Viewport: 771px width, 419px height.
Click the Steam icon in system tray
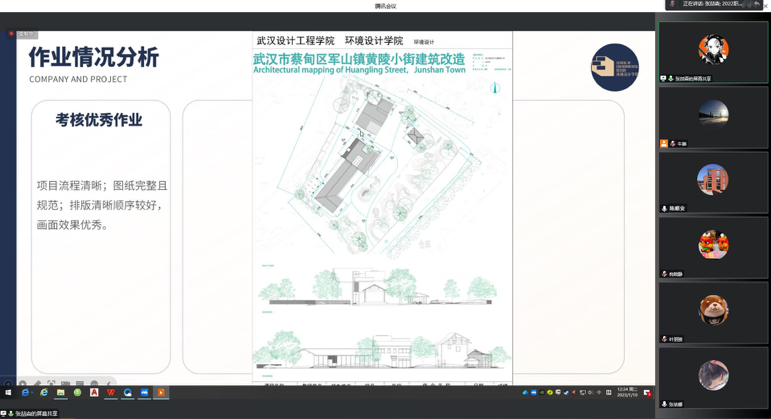pyautogui.click(x=566, y=393)
